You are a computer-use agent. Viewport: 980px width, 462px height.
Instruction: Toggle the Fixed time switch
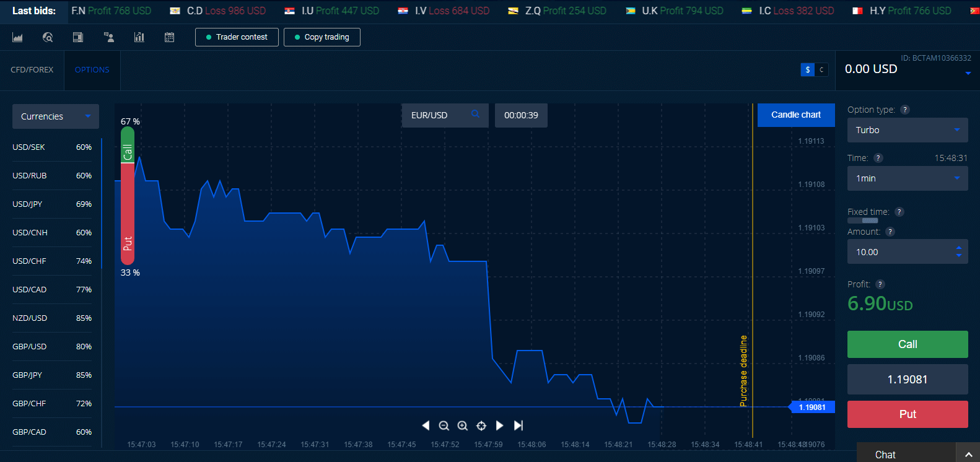(863, 220)
